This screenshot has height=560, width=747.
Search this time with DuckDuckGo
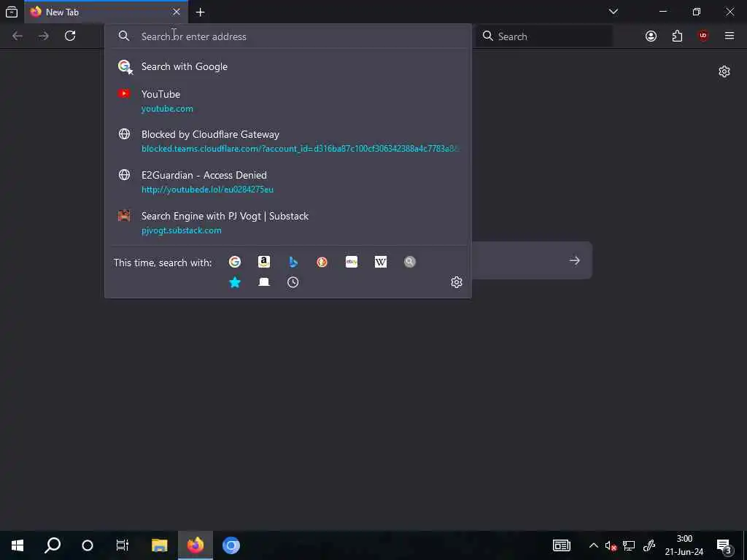pos(322,262)
